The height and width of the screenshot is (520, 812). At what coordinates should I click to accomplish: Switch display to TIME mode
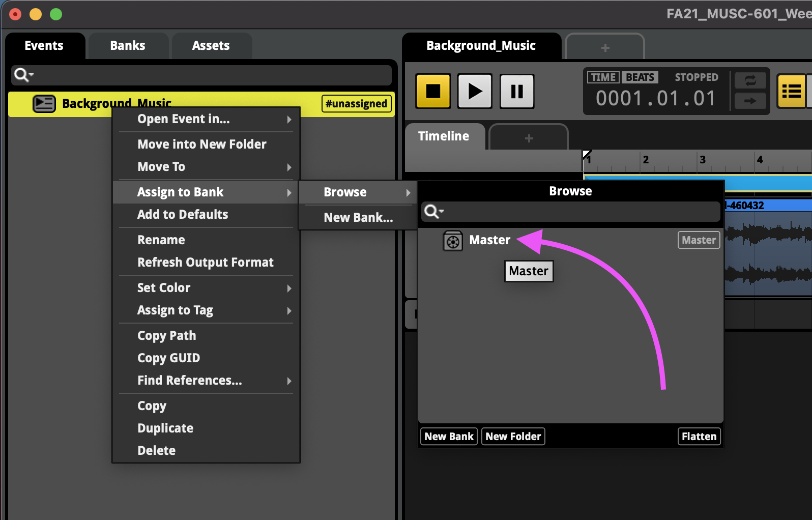603,77
